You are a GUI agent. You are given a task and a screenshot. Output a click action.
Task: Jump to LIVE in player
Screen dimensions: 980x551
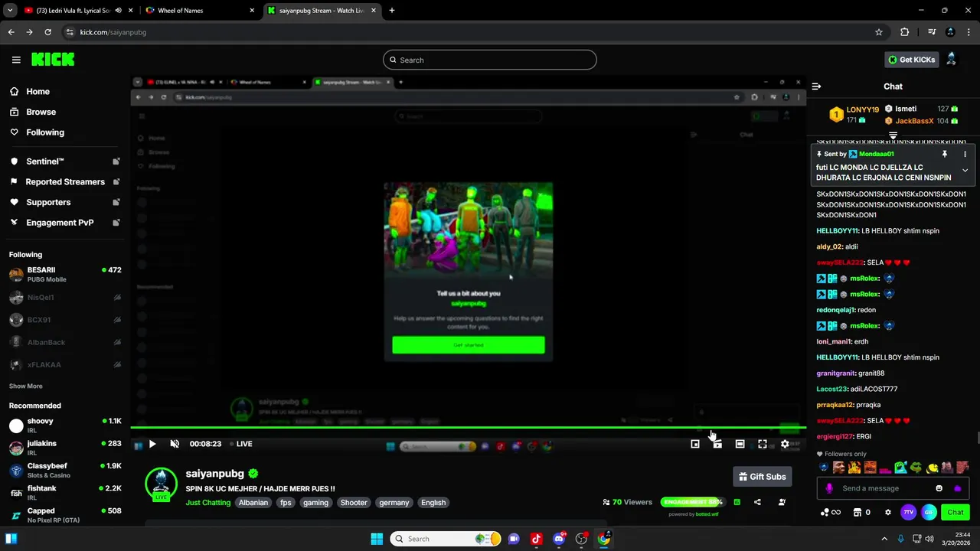(241, 444)
